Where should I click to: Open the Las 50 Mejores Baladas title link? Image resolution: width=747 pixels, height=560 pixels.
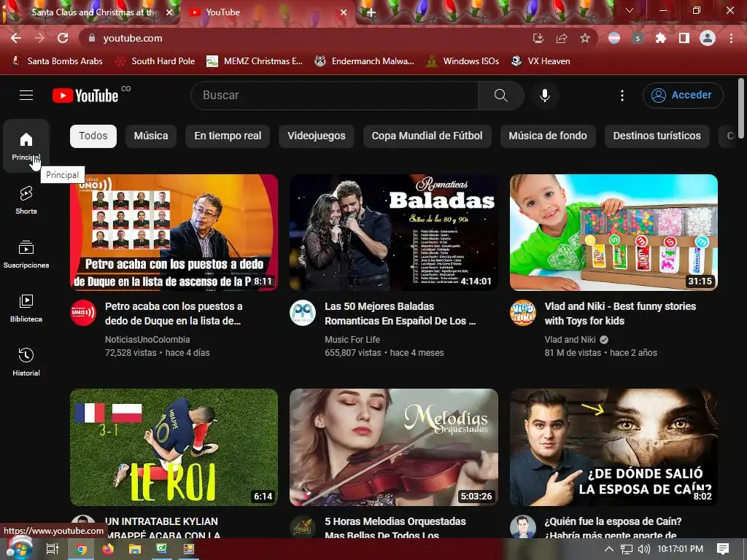[400, 314]
